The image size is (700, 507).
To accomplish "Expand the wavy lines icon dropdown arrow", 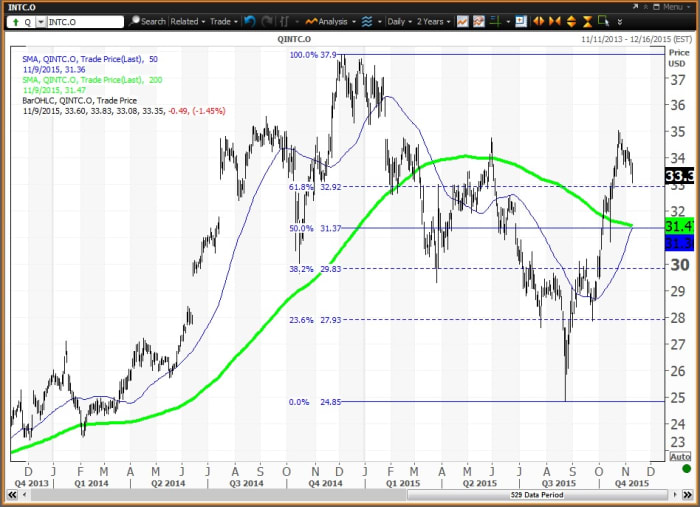I will [379, 22].
